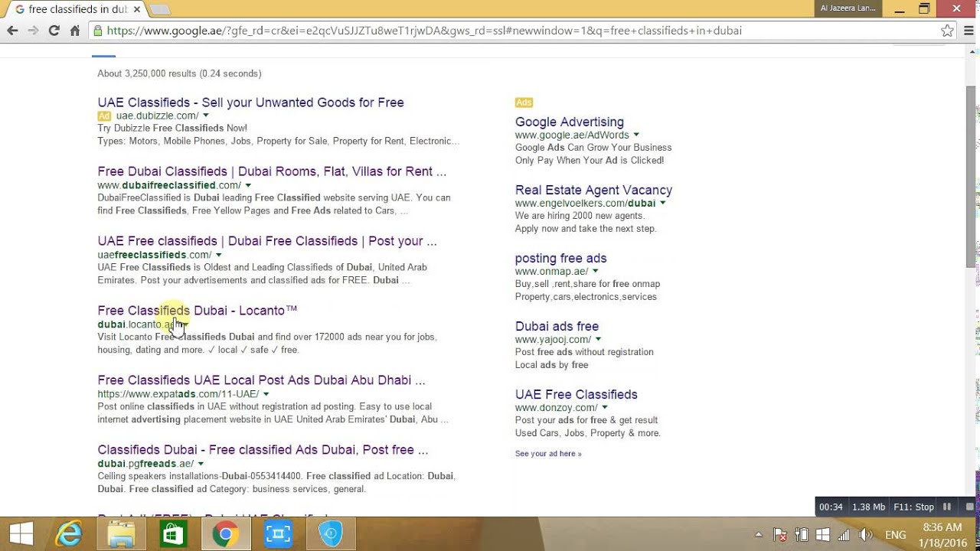Click the browser forward arrow
This screenshot has width=980, height=551.
[33, 31]
